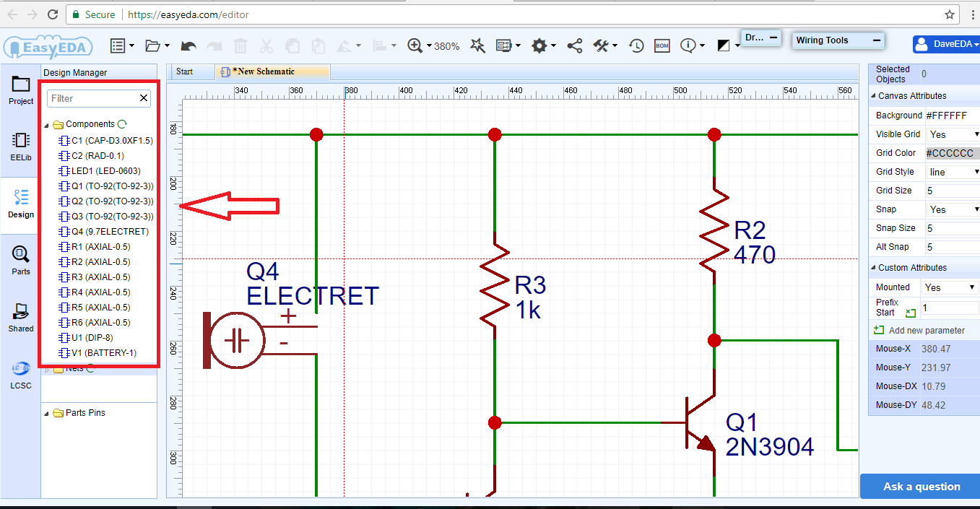This screenshot has width=980, height=509.
Task: Collapse the Canvas Attributes section
Action: point(875,95)
